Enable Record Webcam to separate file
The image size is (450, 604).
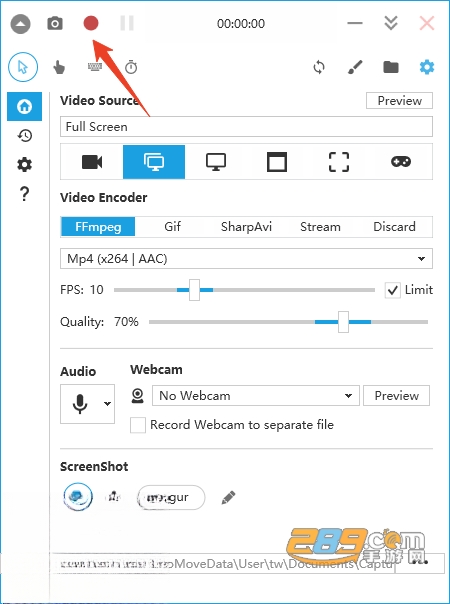coord(138,425)
